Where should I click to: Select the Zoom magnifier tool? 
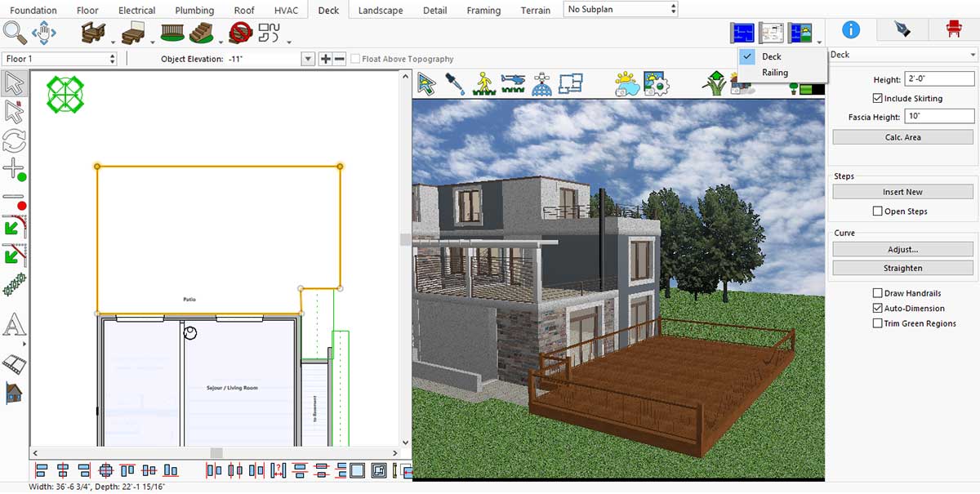(x=15, y=33)
